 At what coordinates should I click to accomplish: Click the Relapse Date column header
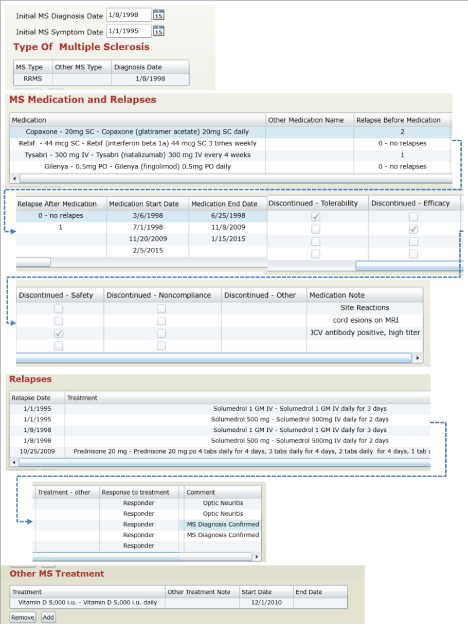pos(37,398)
